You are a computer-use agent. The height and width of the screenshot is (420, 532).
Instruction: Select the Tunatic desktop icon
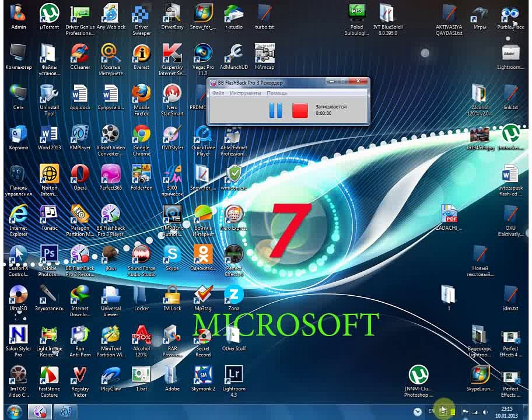click(49, 217)
